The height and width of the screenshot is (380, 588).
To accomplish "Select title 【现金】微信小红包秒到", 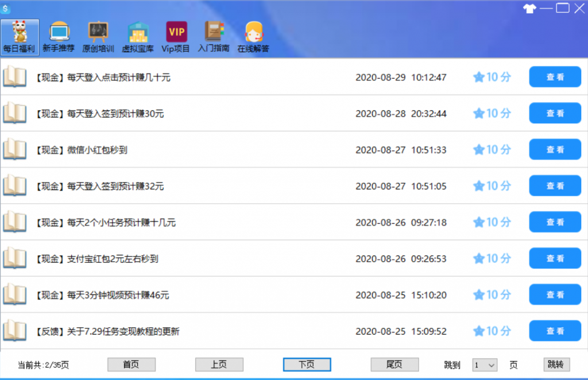I will click(82, 150).
